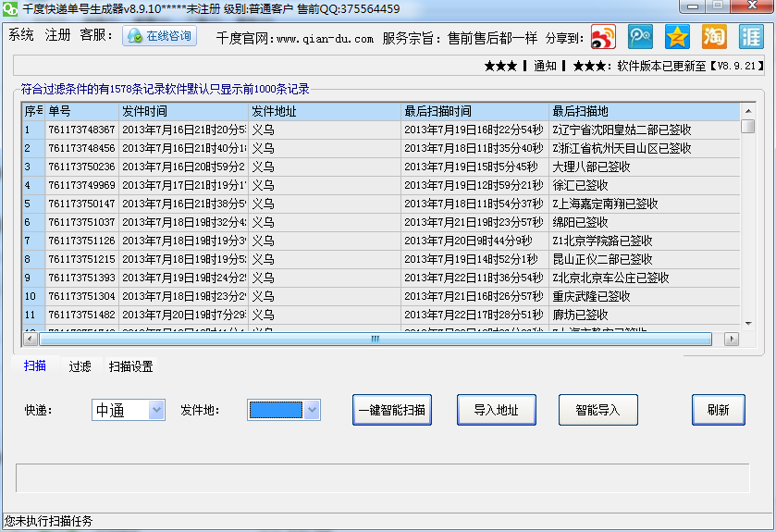Click the 导入地址 button
This screenshot has height=532, width=776.
[496, 410]
